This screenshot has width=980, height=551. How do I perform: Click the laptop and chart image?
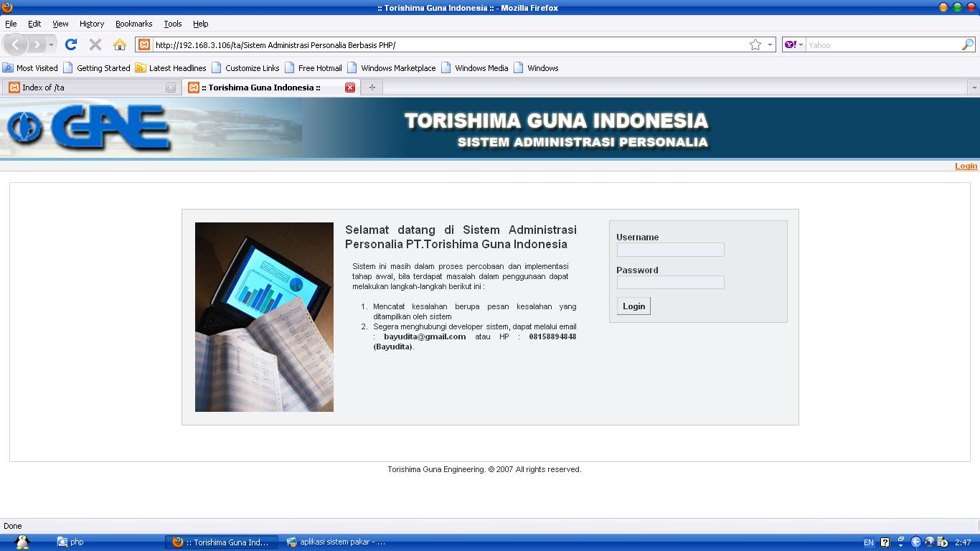coord(264,317)
